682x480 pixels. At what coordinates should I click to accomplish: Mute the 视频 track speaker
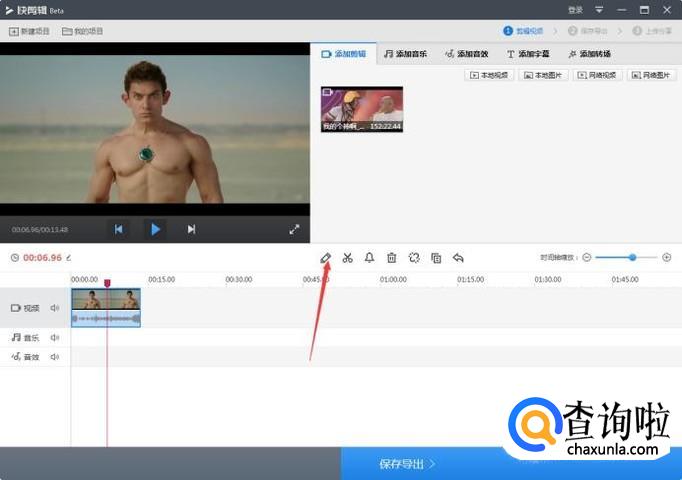pyautogui.click(x=55, y=308)
